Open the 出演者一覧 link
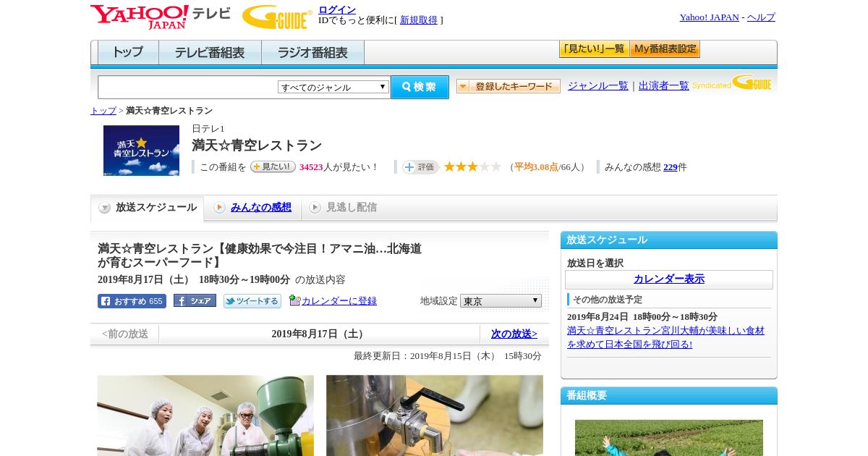 664,85
